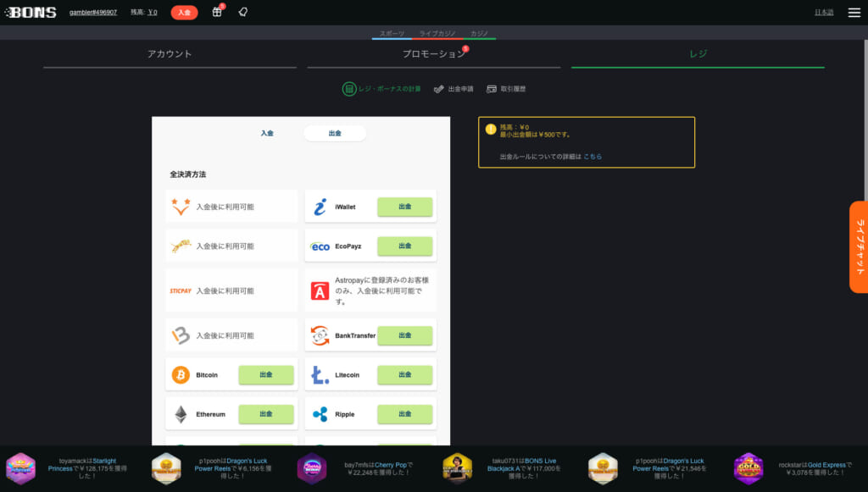
Task: Click the orange Bitcoin icon
Action: click(181, 375)
